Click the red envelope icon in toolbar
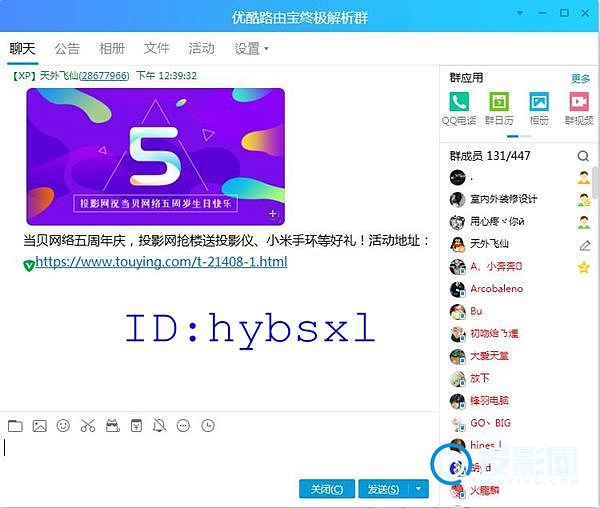The image size is (600, 508). tap(136, 425)
